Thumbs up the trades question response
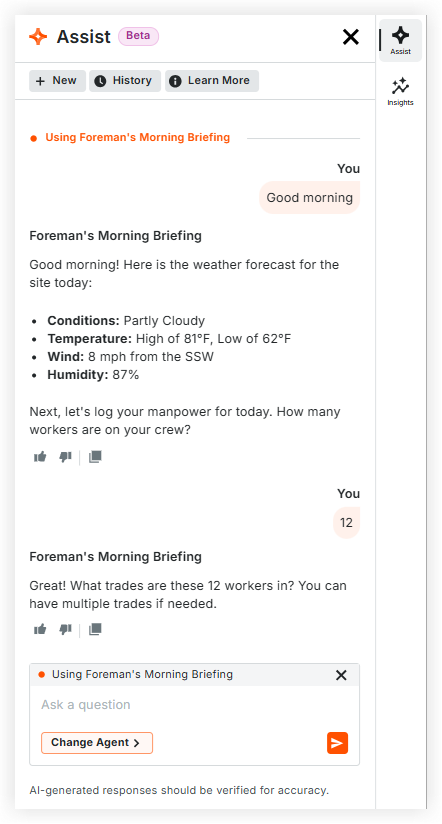Image resolution: width=442 pixels, height=824 pixels. coord(40,629)
